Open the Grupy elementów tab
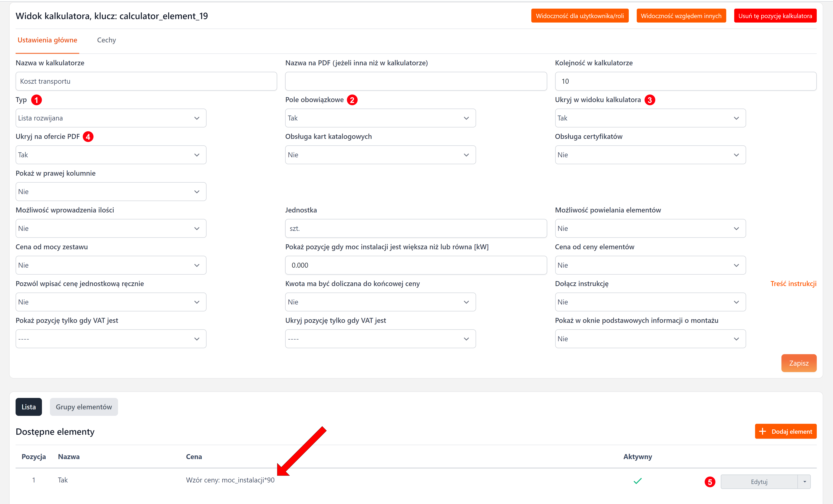The width and height of the screenshot is (833, 504). coord(84,407)
